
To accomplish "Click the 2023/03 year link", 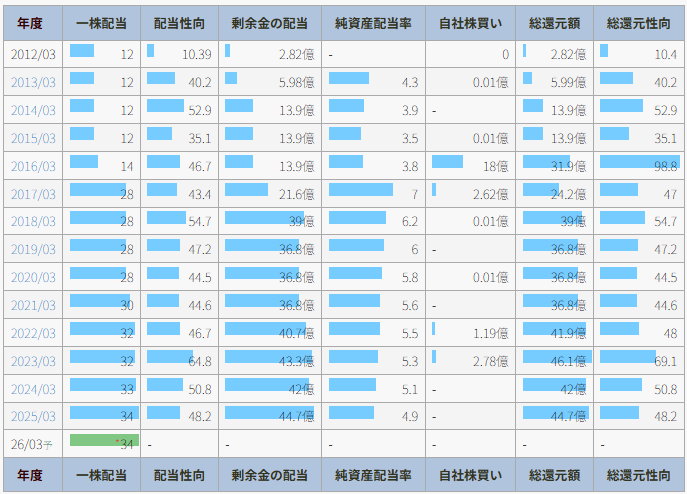I will click(33, 361).
